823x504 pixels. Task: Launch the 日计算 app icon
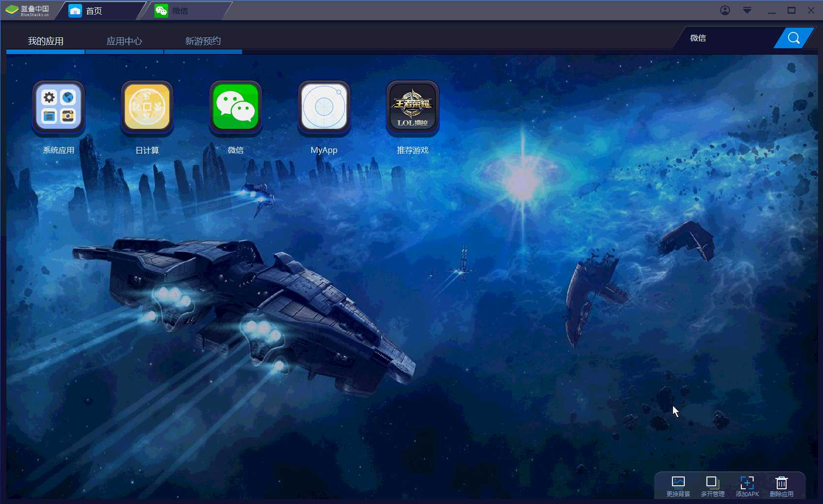point(147,107)
